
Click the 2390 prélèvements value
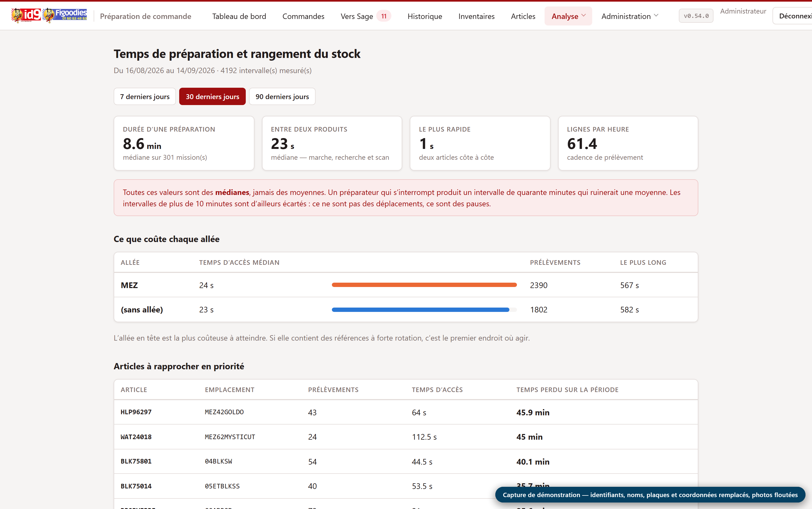[x=539, y=285]
